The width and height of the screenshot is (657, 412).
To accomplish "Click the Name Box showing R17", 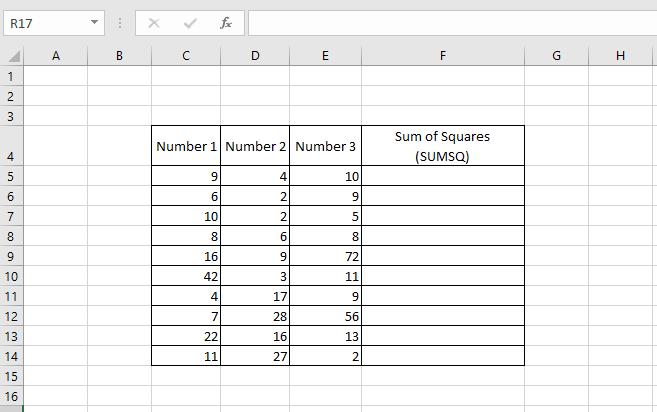I will (x=45, y=23).
